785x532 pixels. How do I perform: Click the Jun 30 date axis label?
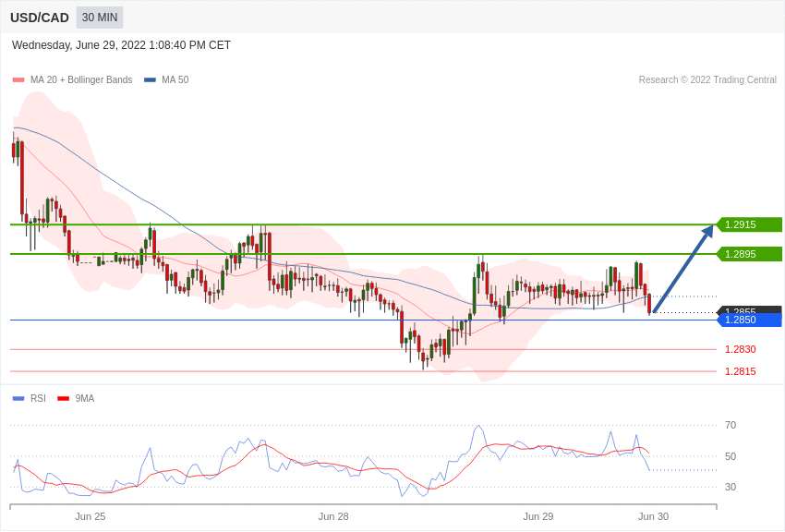(653, 516)
